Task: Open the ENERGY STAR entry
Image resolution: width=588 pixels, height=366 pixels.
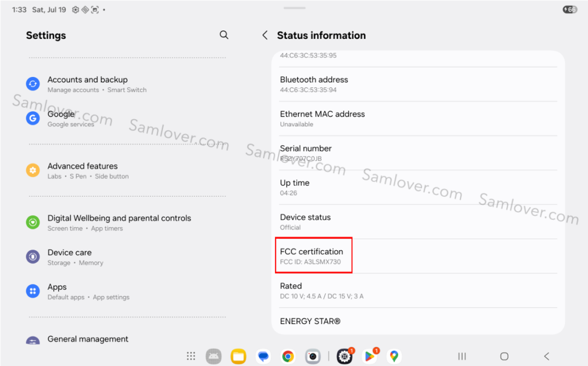Action: coord(418,321)
